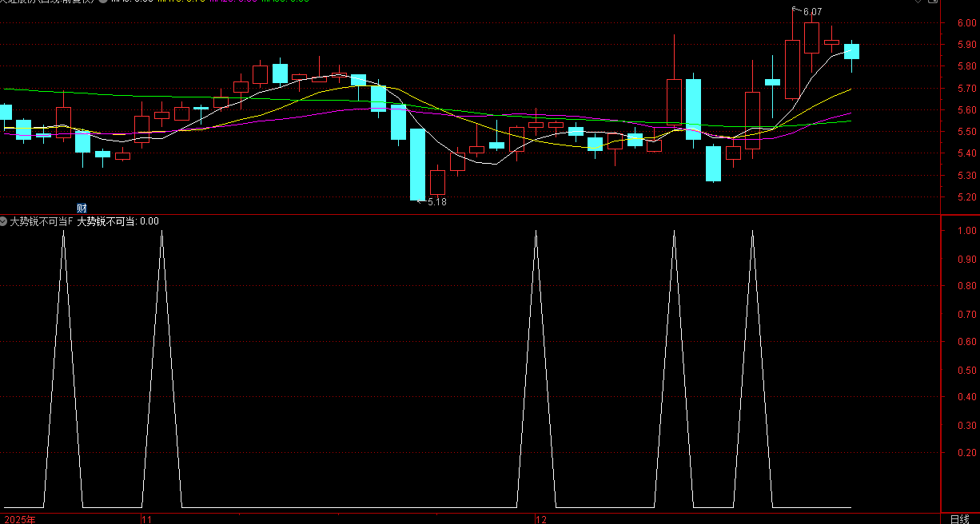This screenshot has height=524, width=980.
Task: Click the 5.30 price axis value
Action: pyautogui.click(x=967, y=176)
